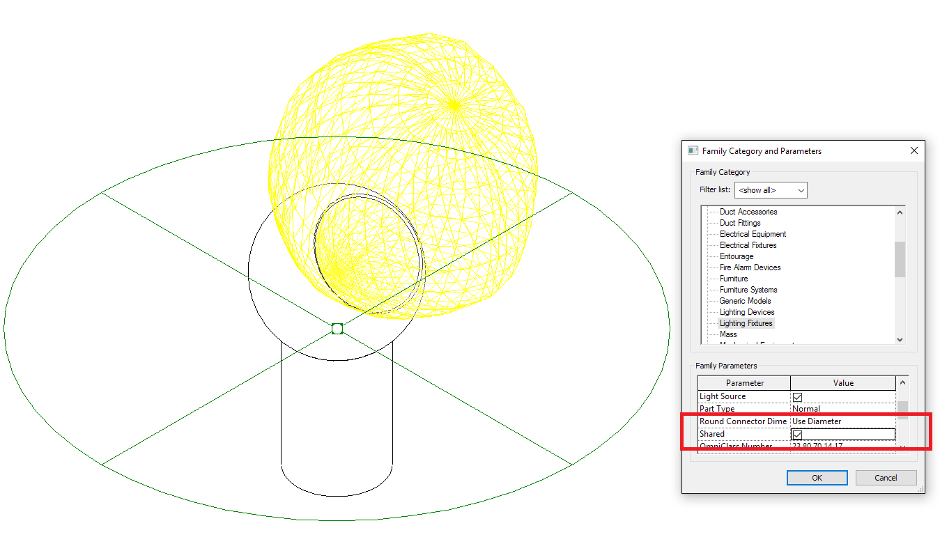Click the Round Connector Dime parameter name
Screen dimensions: 940x560
[743, 421]
